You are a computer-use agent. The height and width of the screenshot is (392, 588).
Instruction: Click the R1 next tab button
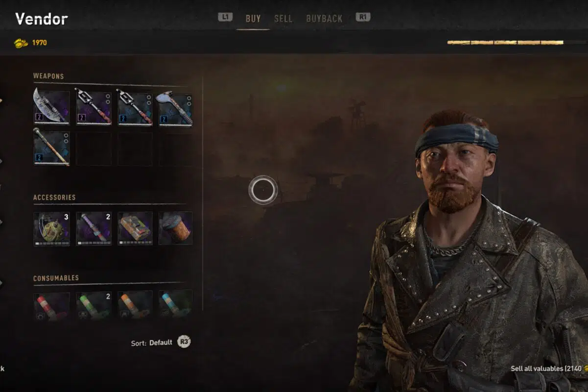363,17
